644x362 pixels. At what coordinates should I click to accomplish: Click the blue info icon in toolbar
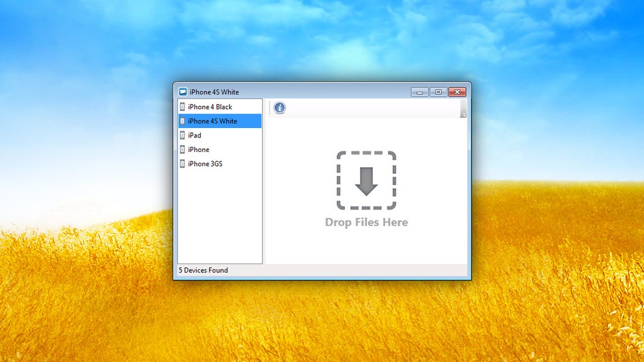(279, 108)
